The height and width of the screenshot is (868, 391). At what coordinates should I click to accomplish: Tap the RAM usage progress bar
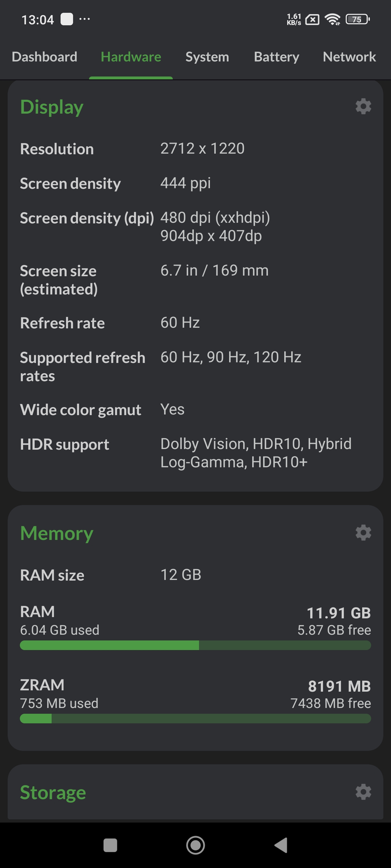click(195, 645)
